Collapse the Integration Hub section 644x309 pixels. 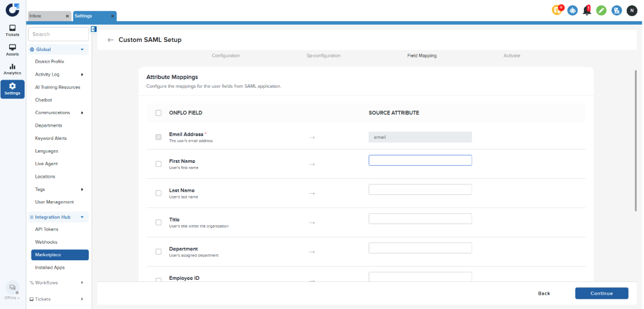(82, 217)
